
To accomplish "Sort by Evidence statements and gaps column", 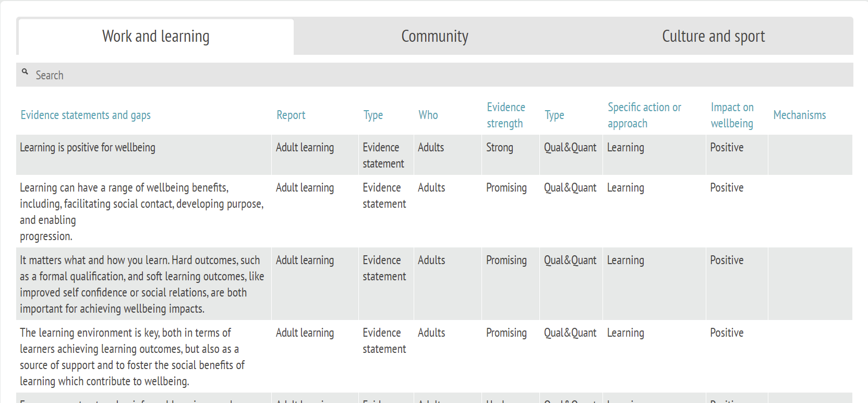I will [86, 115].
